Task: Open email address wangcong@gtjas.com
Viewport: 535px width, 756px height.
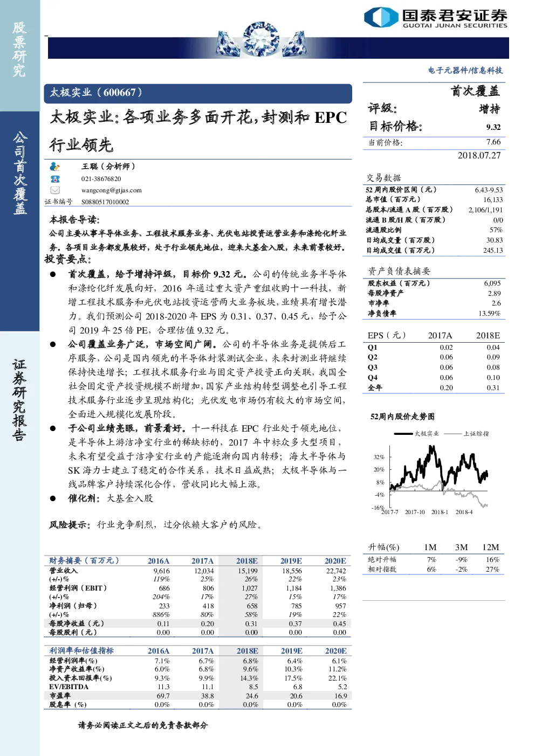Action: [x=112, y=190]
